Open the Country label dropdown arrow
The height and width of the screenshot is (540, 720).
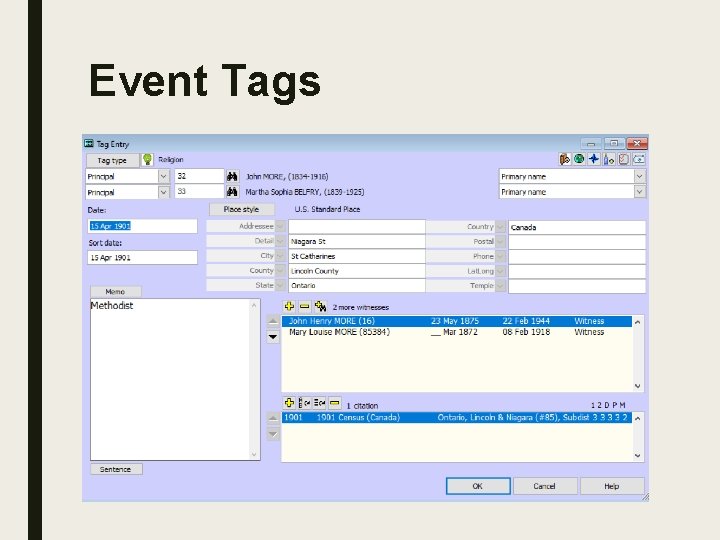(x=500, y=227)
